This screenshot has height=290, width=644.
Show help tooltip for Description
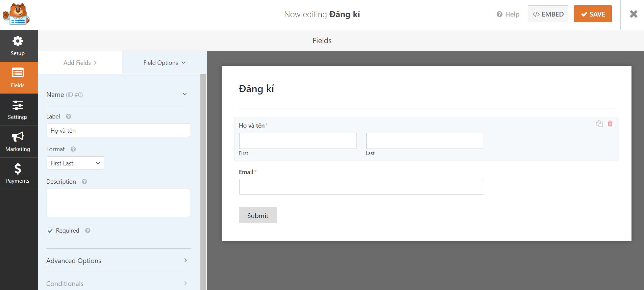(x=84, y=182)
